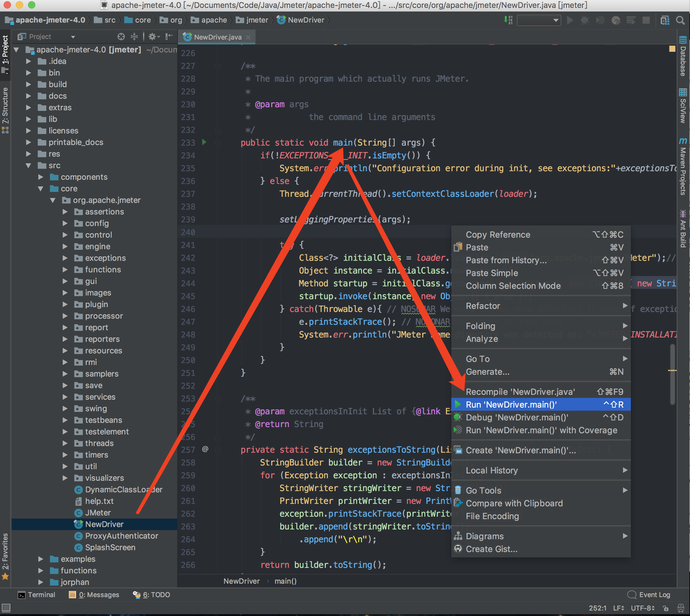Viewport: 690px width, 616px height.
Task: Open the Database tool window
Action: pos(683,55)
